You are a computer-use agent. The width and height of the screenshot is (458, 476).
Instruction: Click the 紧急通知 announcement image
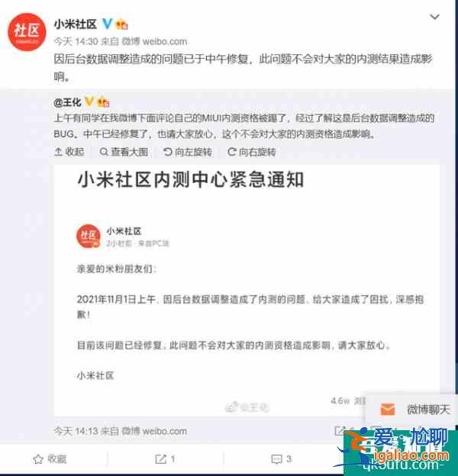tap(247, 290)
